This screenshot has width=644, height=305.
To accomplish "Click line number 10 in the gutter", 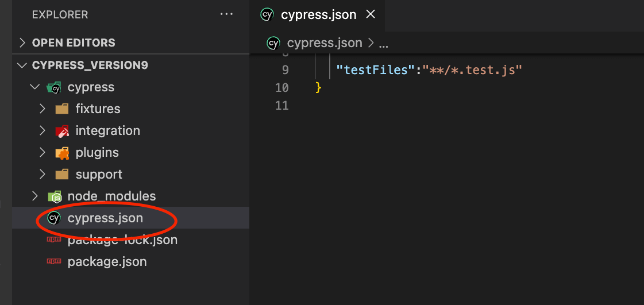I will coord(281,87).
